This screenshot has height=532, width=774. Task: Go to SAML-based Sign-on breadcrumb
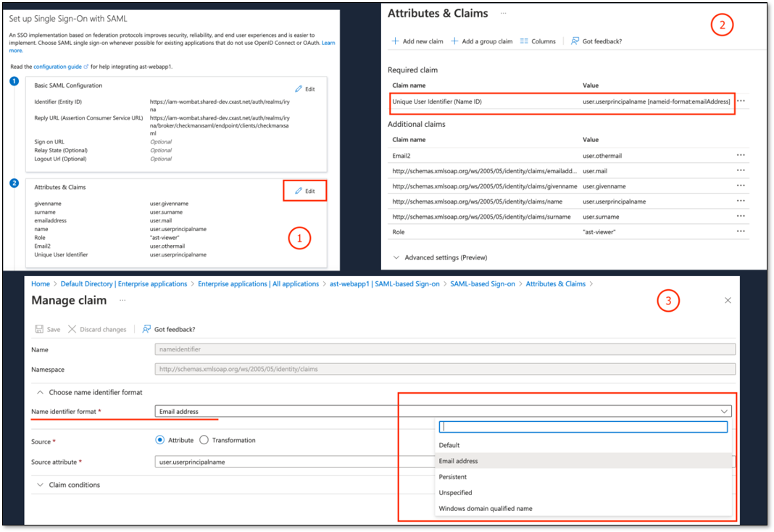coord(482,284)
